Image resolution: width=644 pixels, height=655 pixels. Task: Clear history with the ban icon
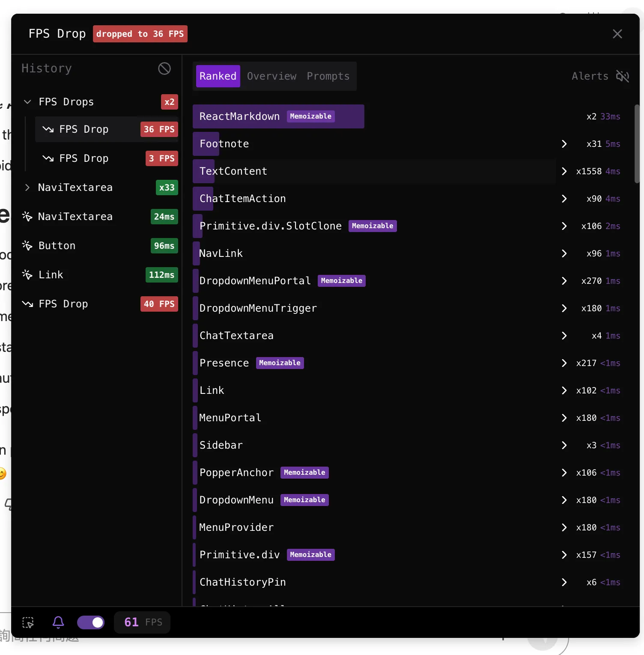(x=164, y=68)
